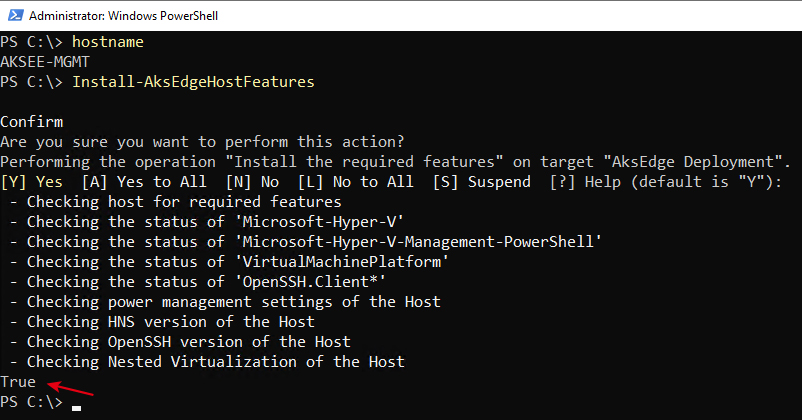The height and width of the screenshot is (420, 802).
Task: Click the Administrator: Windows PowerShell title text
Action: coord(123,16)
